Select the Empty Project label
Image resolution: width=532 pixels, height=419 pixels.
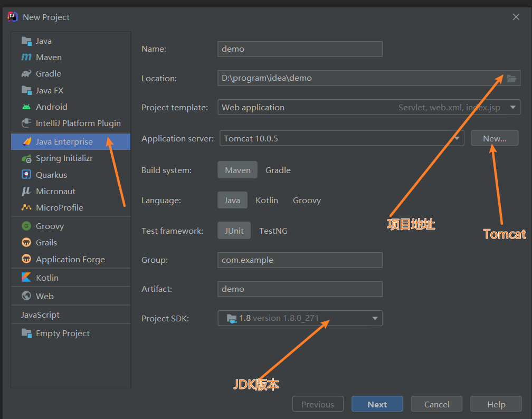pyautogui.click(x=63, y=334)
